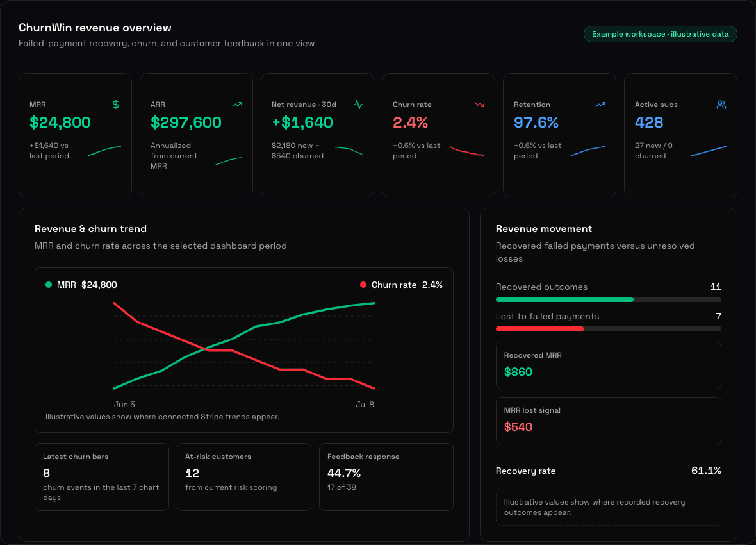Click the MRR card sparkline
The height and width of the screenshot is (545, 756).
pos(104,151)
